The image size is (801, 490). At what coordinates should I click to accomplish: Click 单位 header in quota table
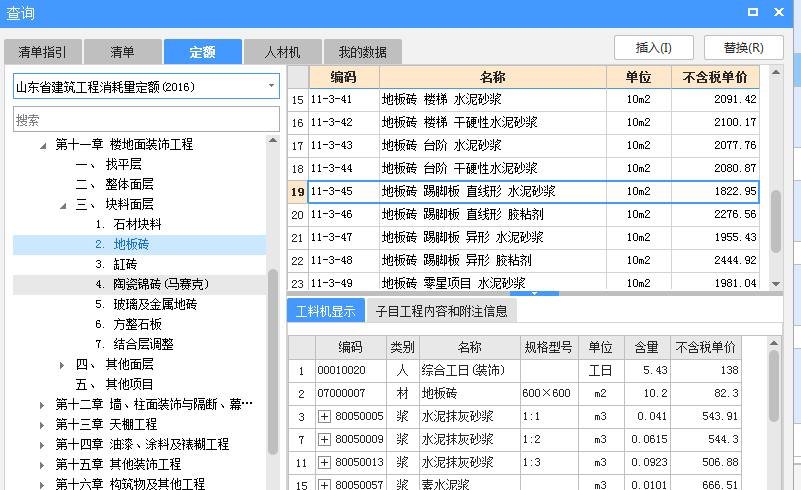pos(639,77)
